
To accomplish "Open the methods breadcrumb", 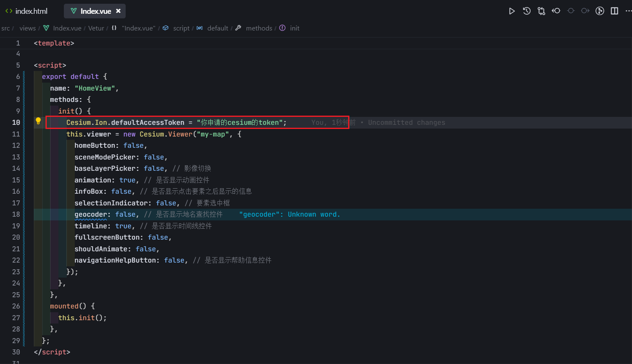I will (x=254, y=28).
